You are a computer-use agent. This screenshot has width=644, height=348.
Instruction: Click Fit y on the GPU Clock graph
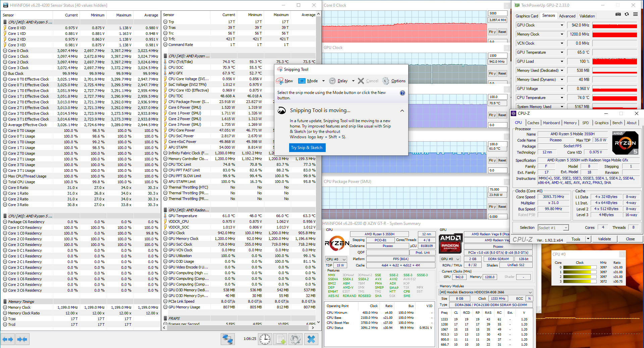[x=492, y=73]
